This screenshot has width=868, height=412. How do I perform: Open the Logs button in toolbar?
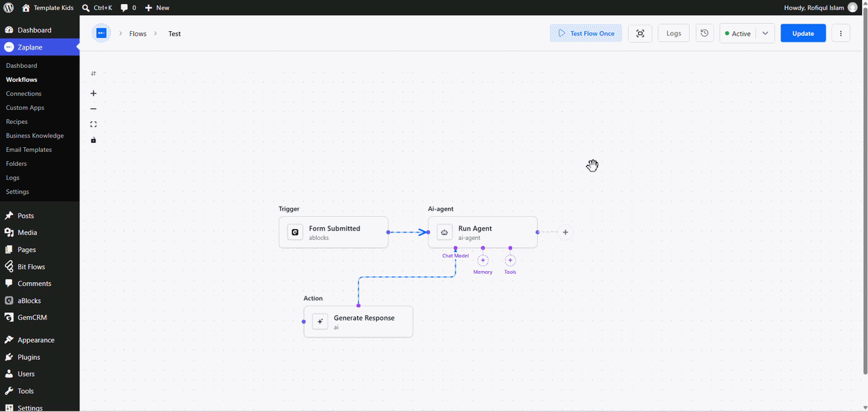pyautogui.click(x=673, y=33)
